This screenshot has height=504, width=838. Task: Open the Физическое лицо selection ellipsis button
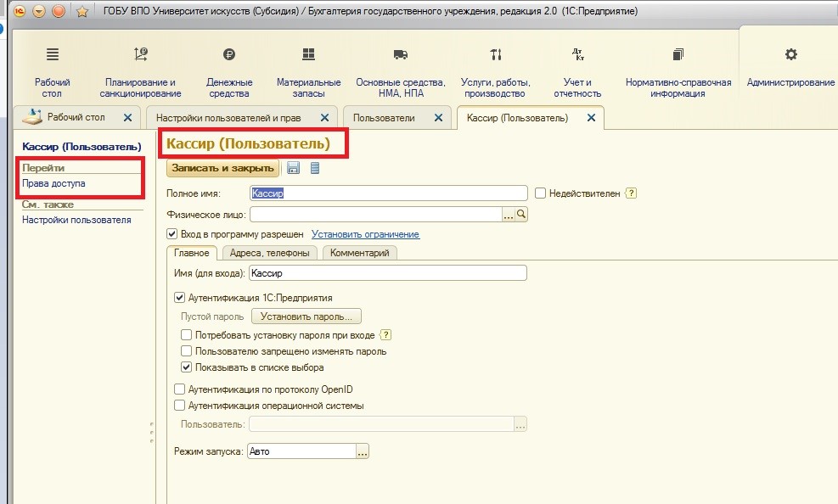[509, 215]
